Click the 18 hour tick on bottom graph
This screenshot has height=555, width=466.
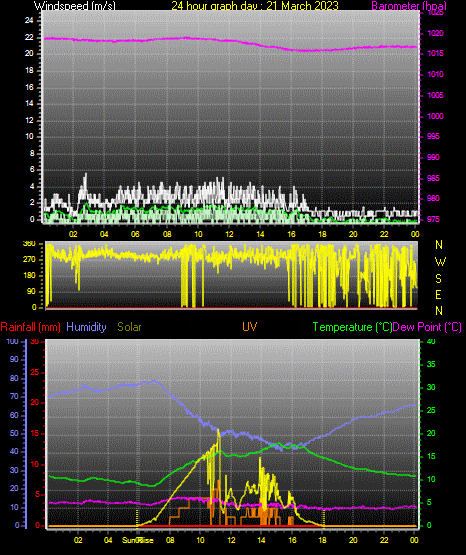click(x=322, y=540)
